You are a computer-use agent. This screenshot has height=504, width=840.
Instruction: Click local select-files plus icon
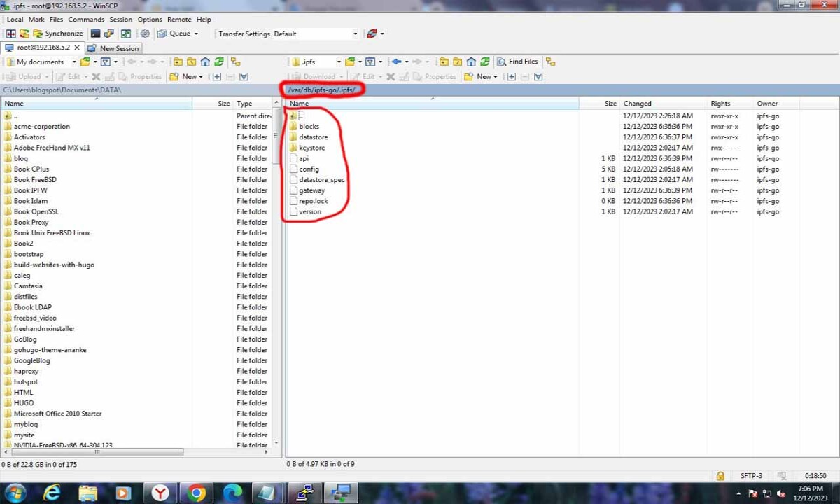217,76
